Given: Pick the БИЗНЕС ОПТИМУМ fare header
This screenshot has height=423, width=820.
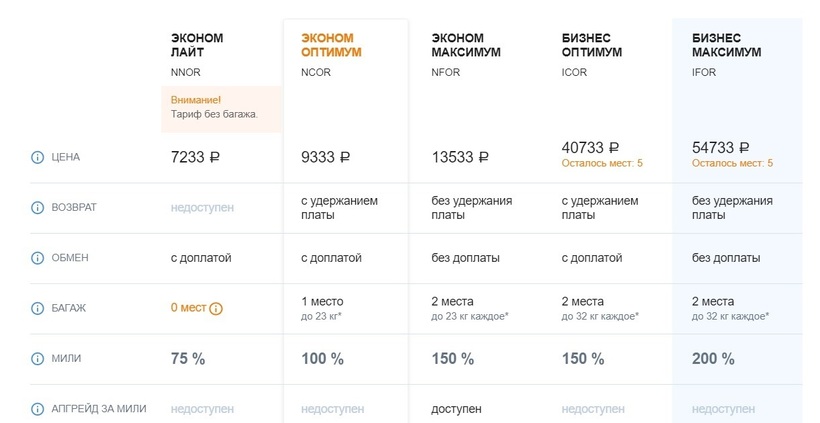Looking at the screenshot, I should (592, 45).
